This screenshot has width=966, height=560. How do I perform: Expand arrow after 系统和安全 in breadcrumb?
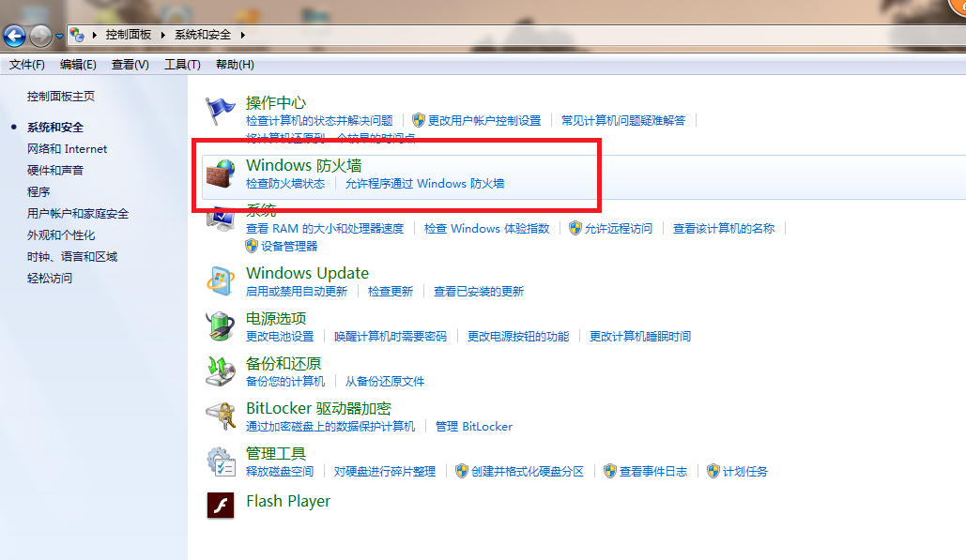(x=243, y=35)
